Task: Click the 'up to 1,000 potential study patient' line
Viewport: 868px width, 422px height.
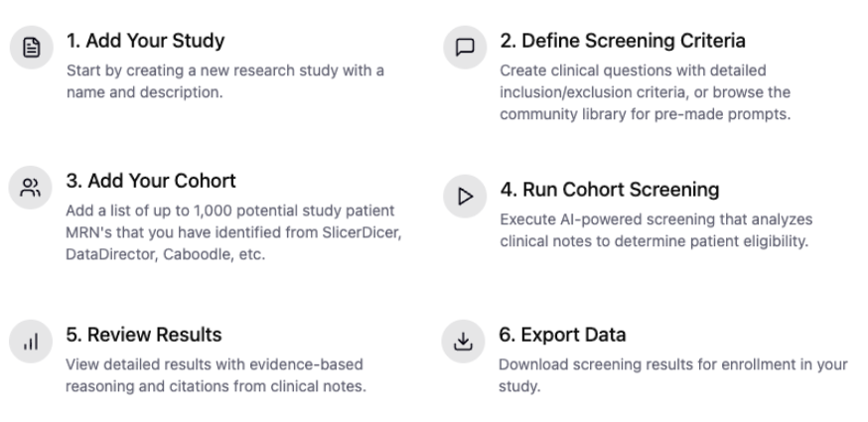Action: click(230, 211)
